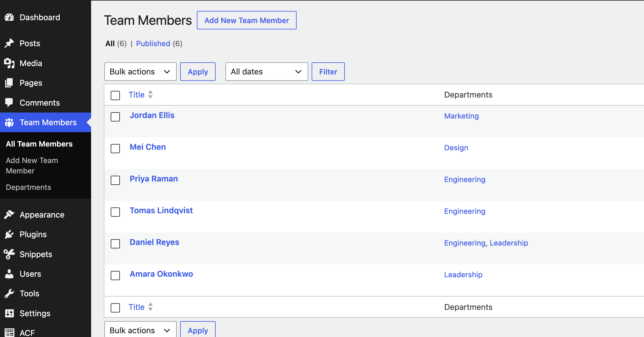Click the Add New Team Member button
This screenshot has height=337, width=644.
(247, 20)
